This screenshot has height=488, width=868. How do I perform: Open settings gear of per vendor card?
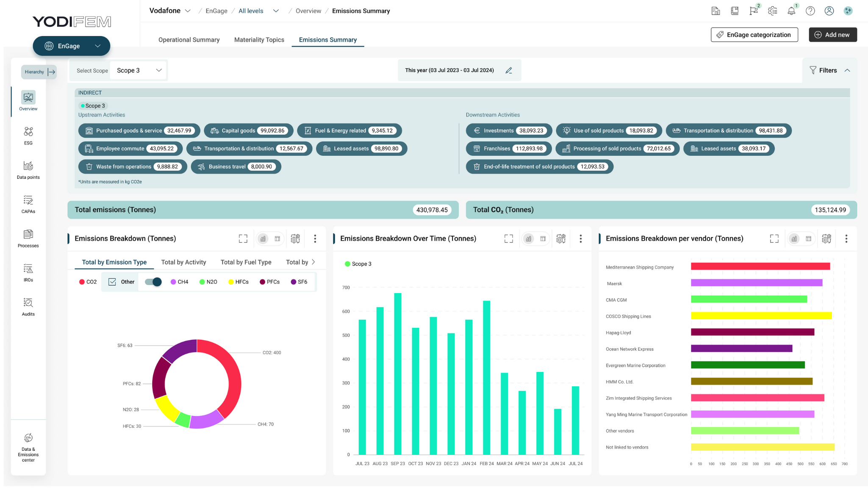click(x=826, y=239)
